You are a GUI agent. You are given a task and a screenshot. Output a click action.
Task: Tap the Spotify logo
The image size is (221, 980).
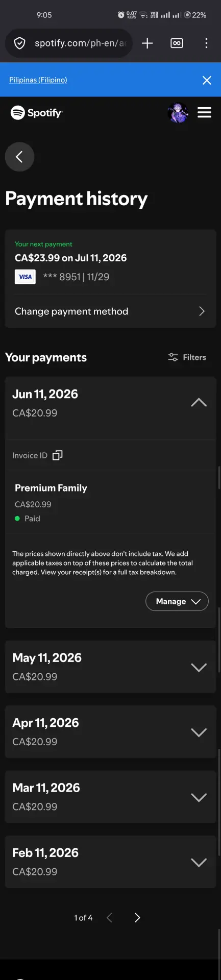coord(37,112)
